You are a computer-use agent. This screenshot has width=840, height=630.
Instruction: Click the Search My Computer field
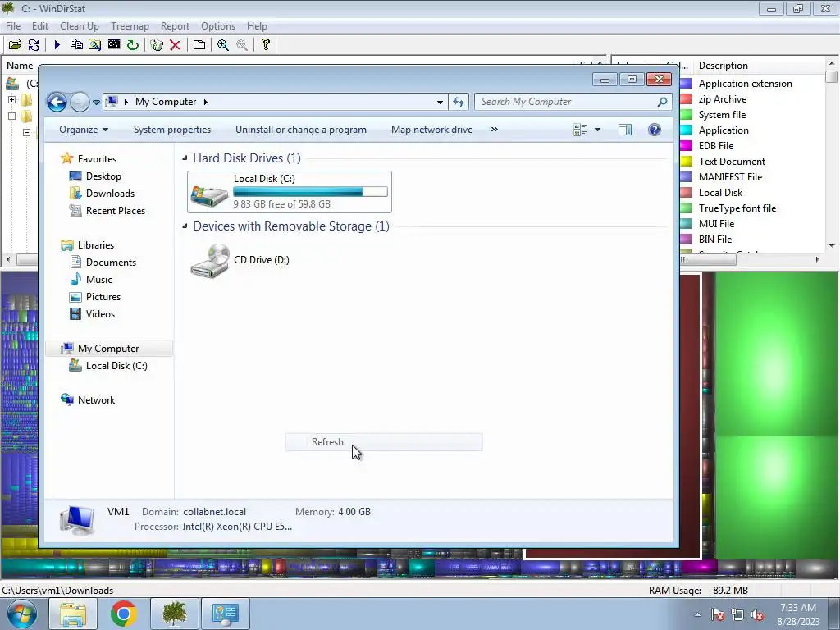[x=572, y=102]
